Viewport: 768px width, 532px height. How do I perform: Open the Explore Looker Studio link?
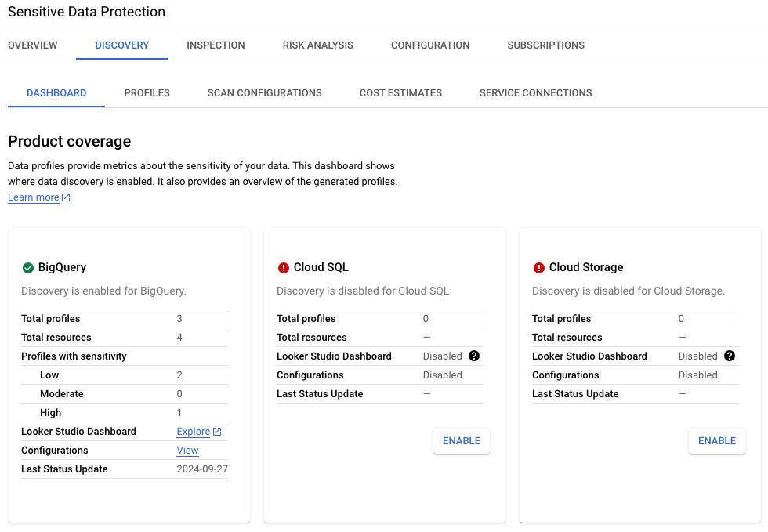[x=194, y=432]
